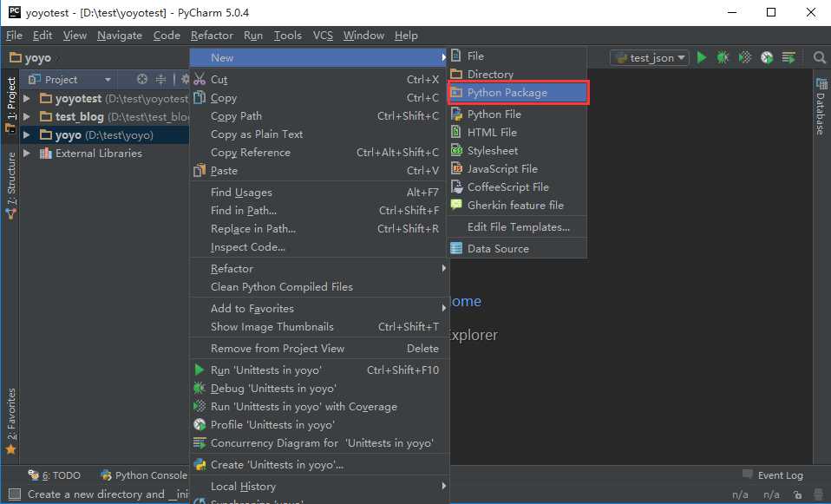Open the test_json run configuration dropdown
Screen dimensions: 831x504
tap(650, 57)
